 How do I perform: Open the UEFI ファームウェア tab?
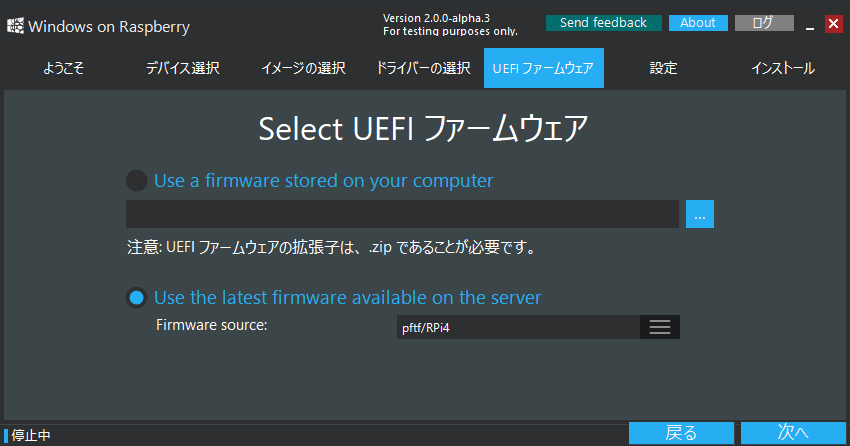544,68
